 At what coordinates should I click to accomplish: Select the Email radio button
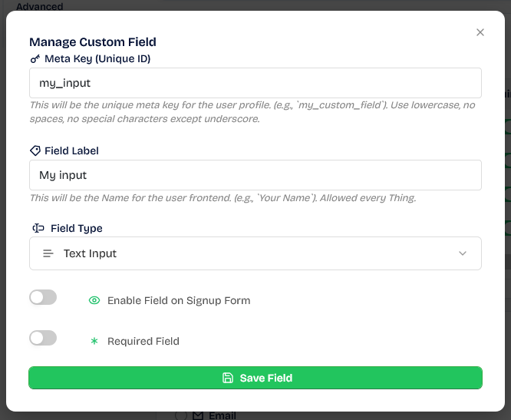(181, 415)
